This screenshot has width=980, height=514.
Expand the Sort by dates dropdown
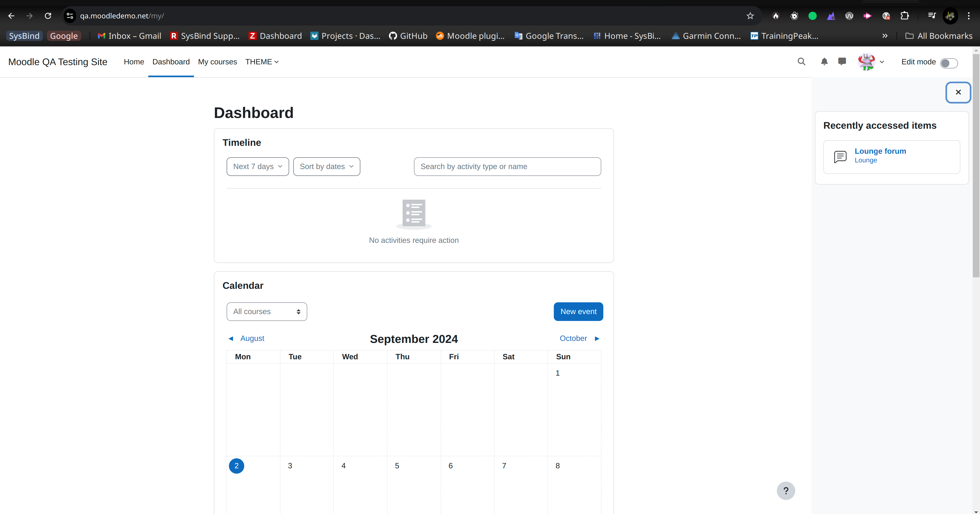pyautogui.click(x=326, y=166)
